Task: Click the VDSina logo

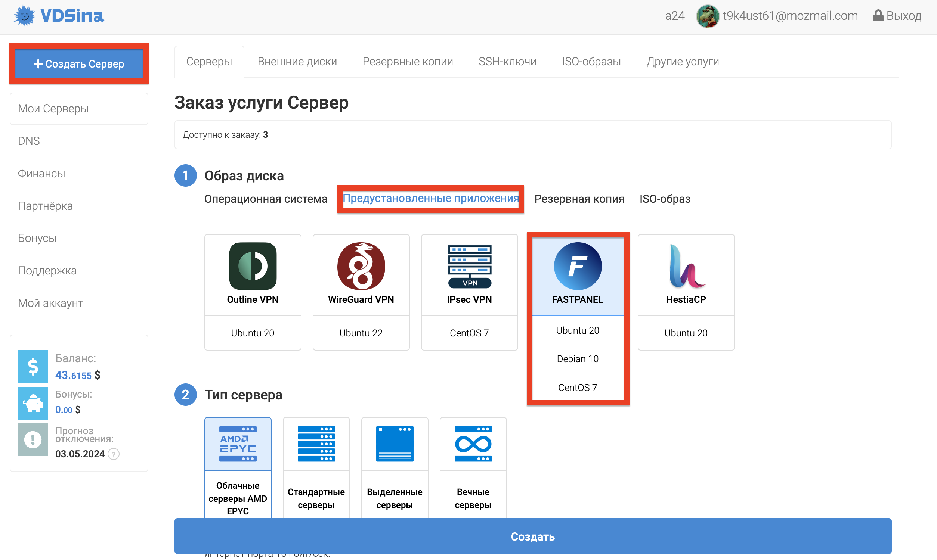Action: [x=59, y=16]
